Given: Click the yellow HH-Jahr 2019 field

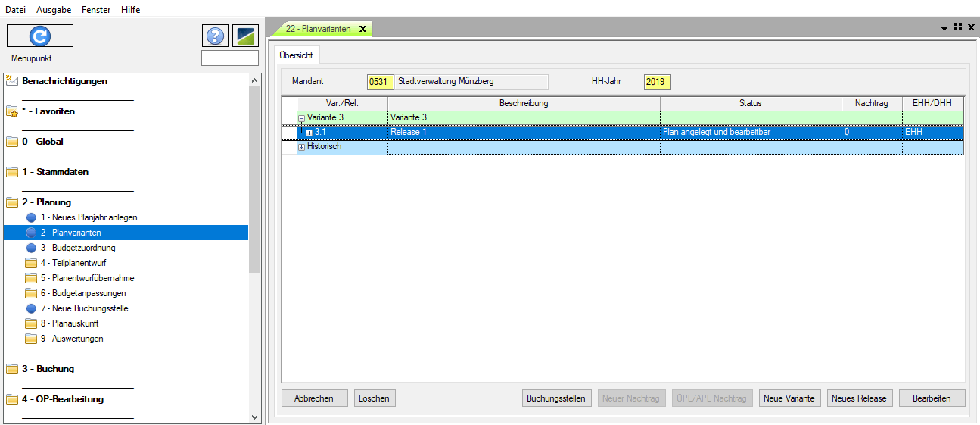Looking at the screenshot, I should (657, 82).
